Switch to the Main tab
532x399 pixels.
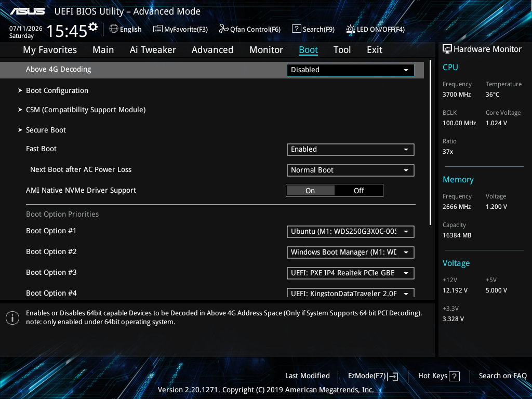[103, 50]
